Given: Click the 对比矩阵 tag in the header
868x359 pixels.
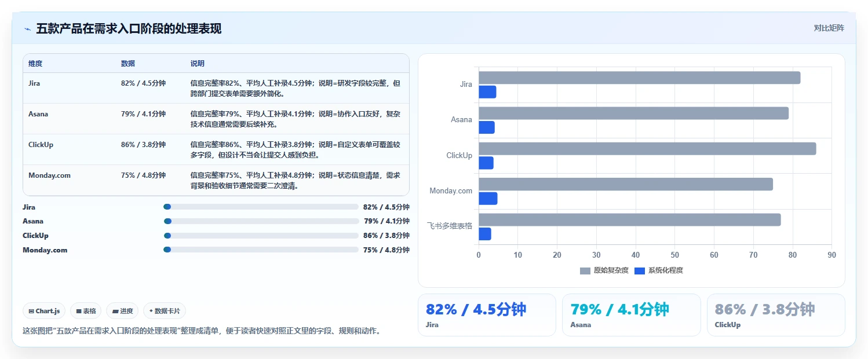Looking at the screenshot, I should tap(829, 28).
